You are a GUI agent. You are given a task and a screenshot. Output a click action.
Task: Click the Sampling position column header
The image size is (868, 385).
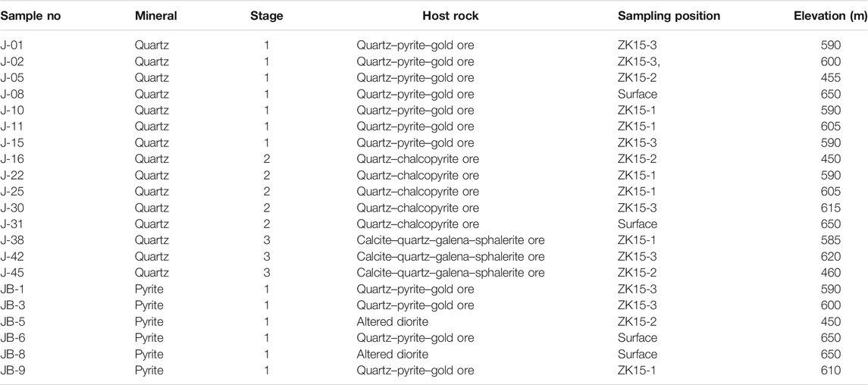(669, 17)
